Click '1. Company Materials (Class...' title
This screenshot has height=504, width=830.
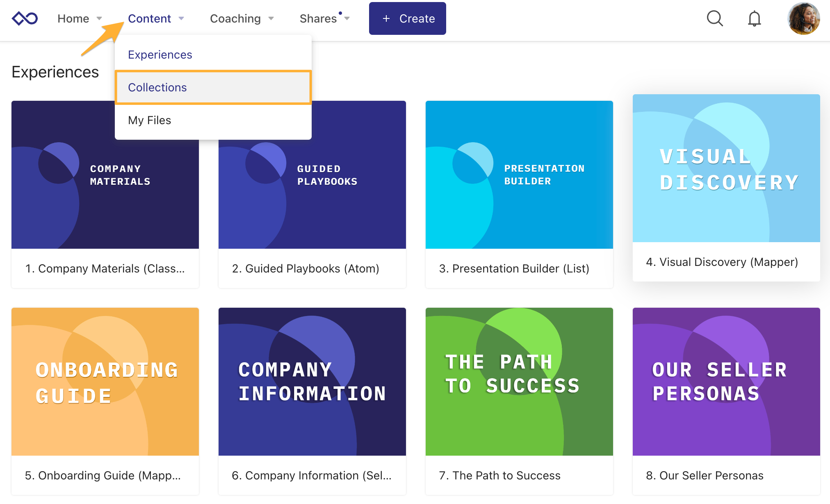tap(105, 268)
